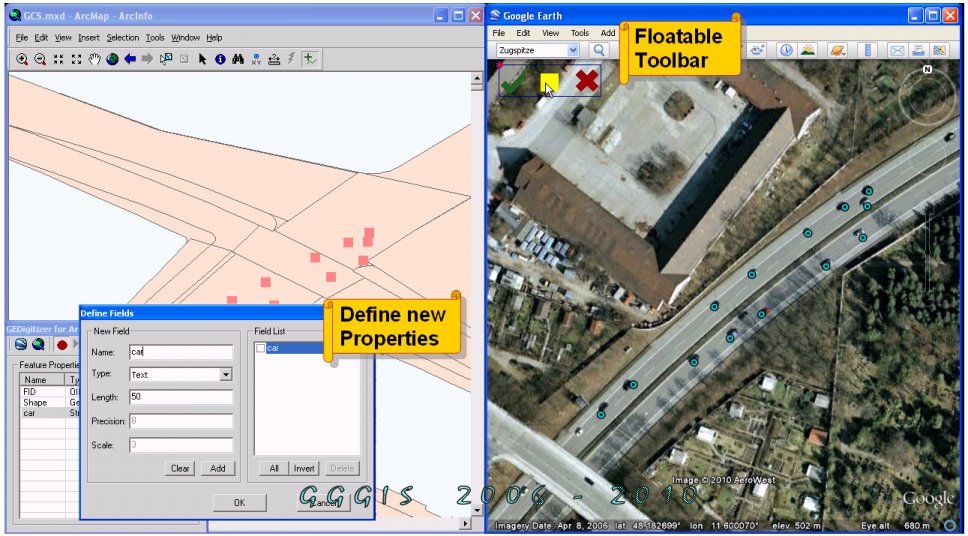
Task: Click View in Google Maps icon
Action: click(940, 50)
